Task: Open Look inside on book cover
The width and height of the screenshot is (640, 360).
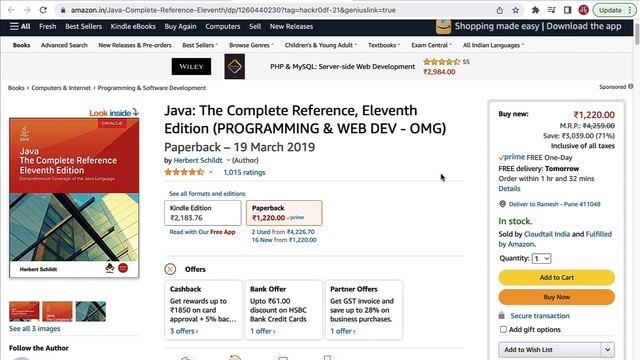Action: click(x=114, y=113)
